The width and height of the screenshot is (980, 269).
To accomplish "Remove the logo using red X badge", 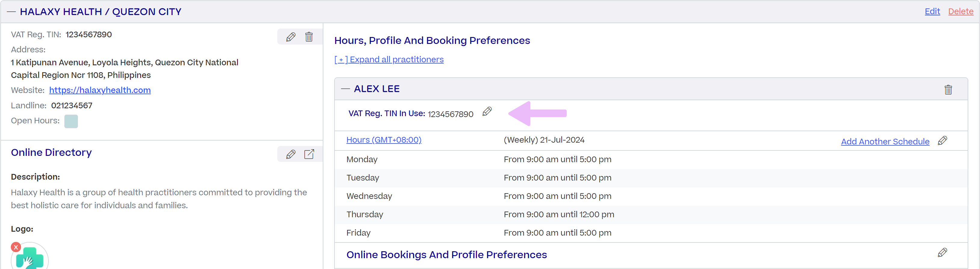I will click(x=16, y=247).
